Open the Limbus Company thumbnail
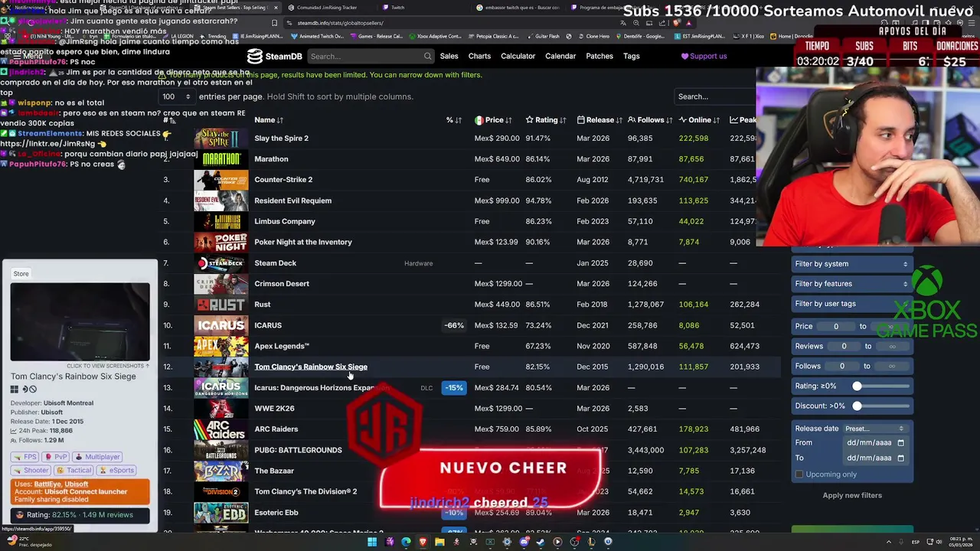This screenshot has height=551, width=980. 221,221
